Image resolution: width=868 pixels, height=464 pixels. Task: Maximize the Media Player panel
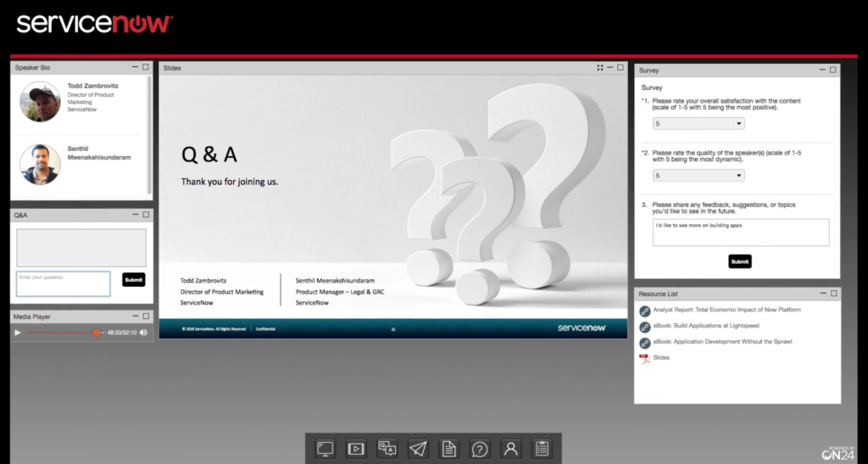pos(146,316)
